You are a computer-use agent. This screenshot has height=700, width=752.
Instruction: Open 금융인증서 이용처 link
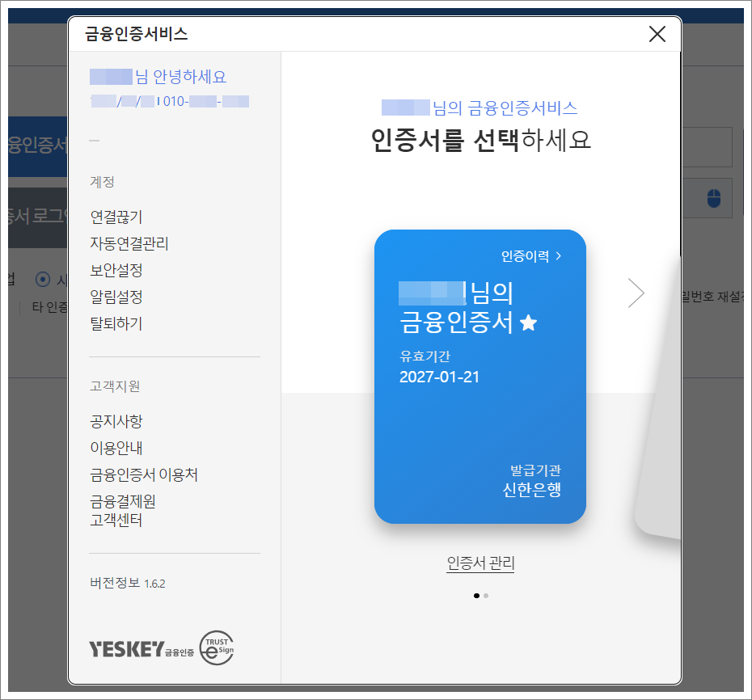[144, 474]
